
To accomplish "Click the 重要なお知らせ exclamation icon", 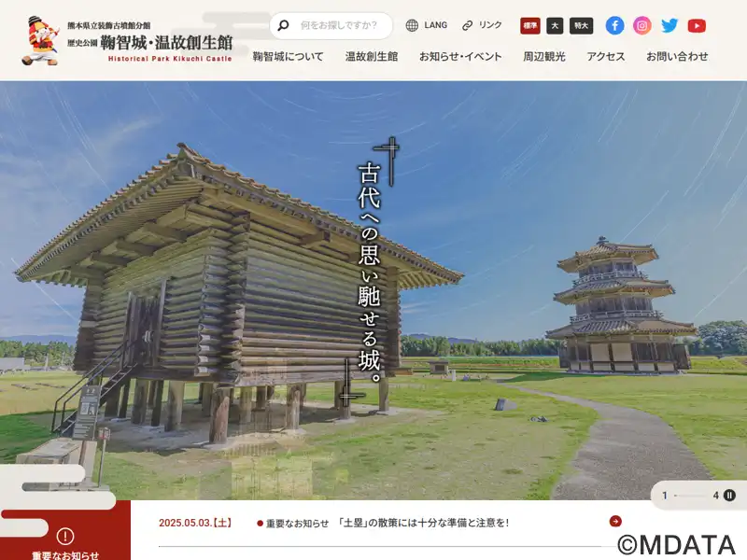I will [65, 536].
